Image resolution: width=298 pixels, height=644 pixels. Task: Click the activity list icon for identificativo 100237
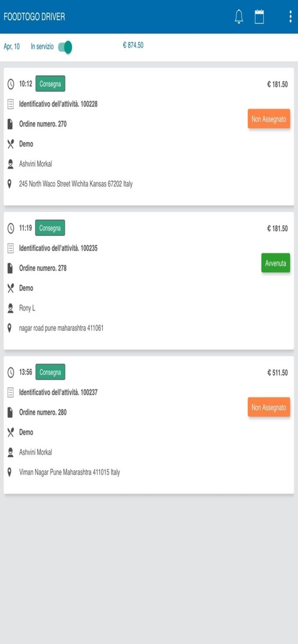point(11,392)
